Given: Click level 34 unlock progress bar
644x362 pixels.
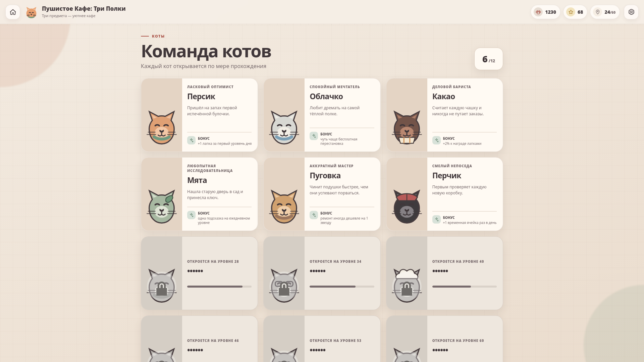Looking at the screenshot, I should [342, 287].
